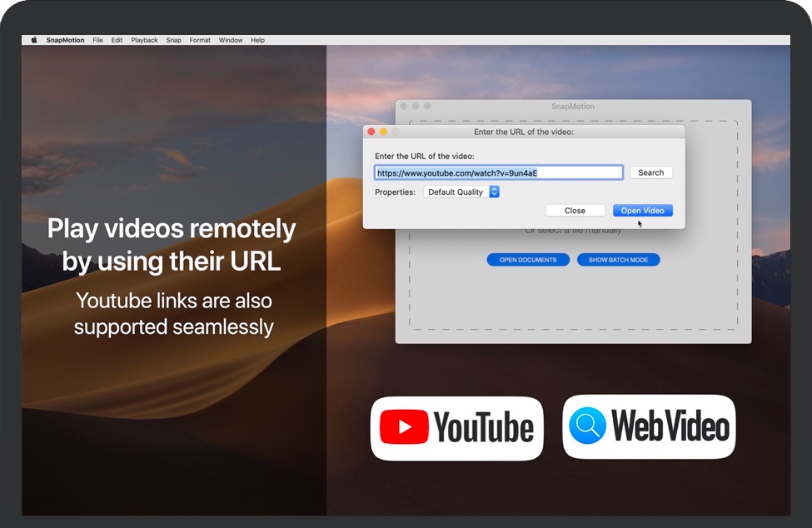Open the Edit menu
Image resolution: width=812 pixels, height=528 pixels.
click(117, 40)
